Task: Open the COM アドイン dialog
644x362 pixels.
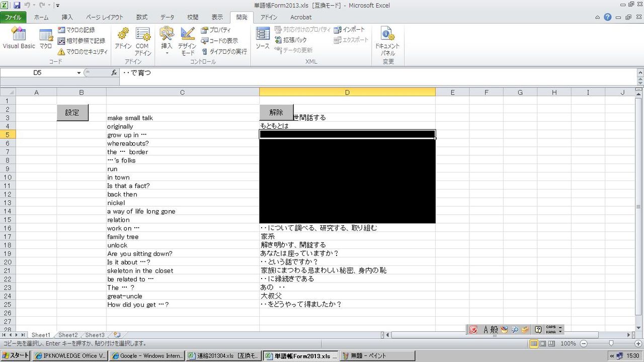Action: pos(142,40)
